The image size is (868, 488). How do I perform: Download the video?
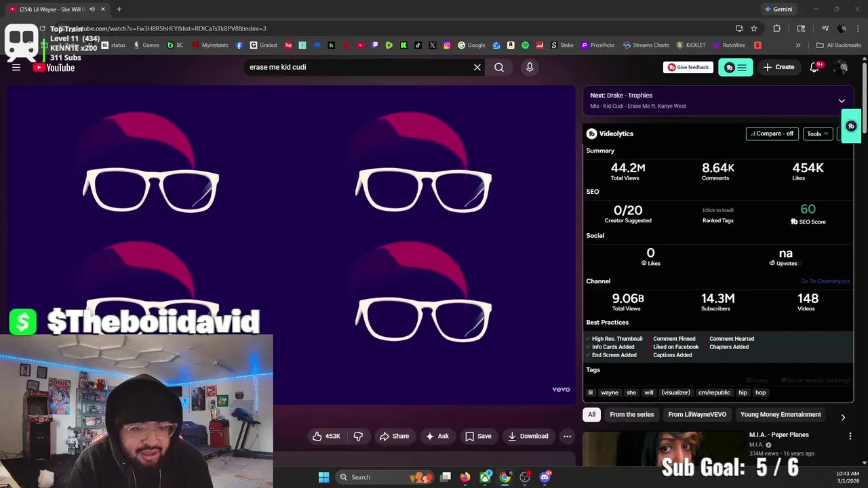coord(528,436)
